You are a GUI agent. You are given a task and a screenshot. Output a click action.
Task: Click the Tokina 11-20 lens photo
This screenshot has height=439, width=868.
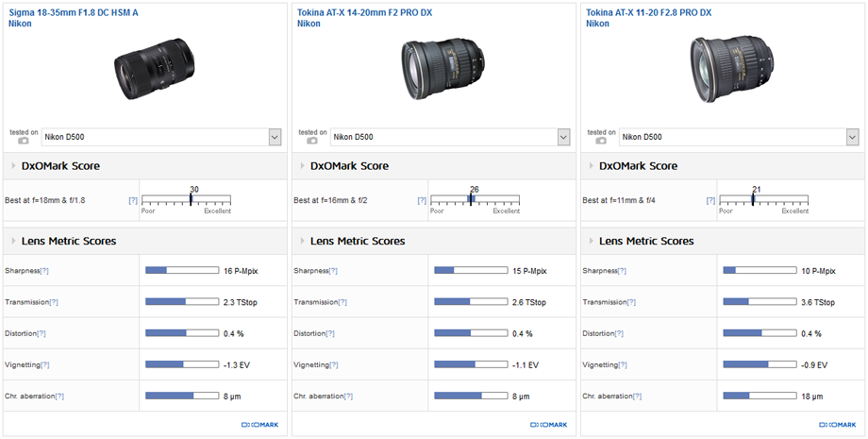pyautogui.click(x=732, y=68)
